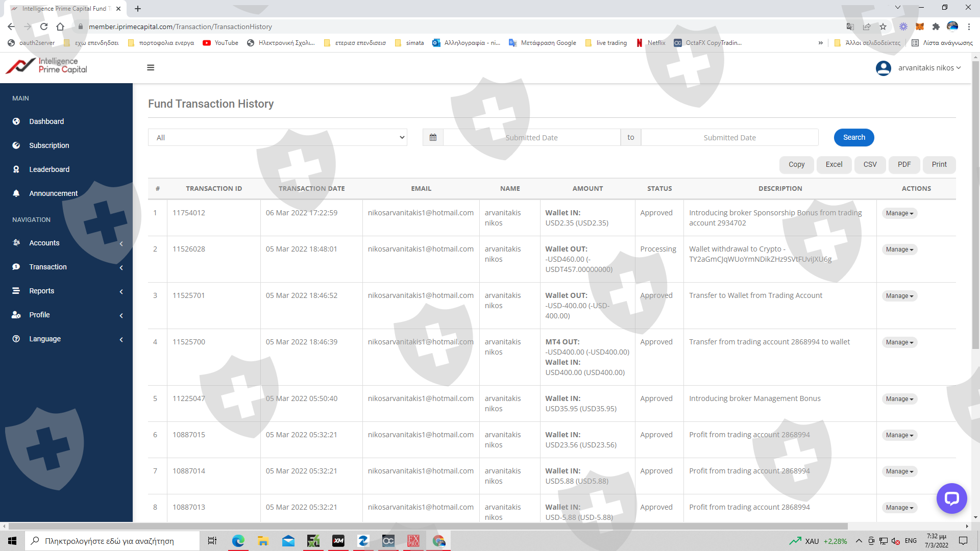
Task: Open the live chat bubble
Action: (x=951, y=498)
